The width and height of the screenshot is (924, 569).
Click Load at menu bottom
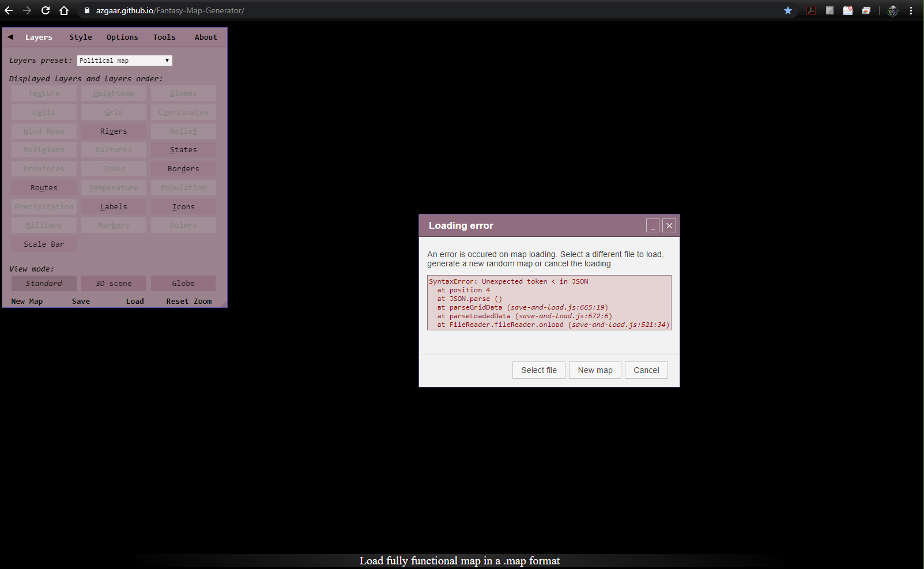coord(135,302)
